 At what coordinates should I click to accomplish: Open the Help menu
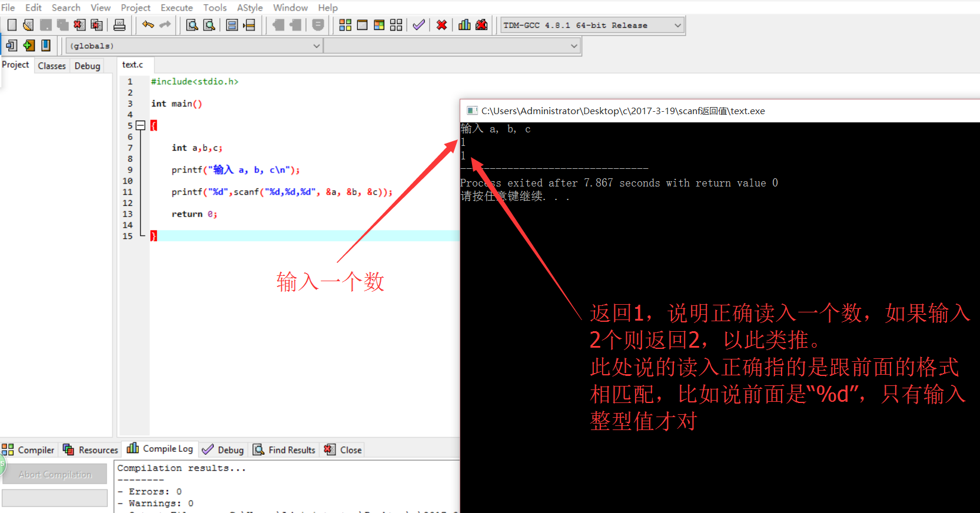coord(328,8)
